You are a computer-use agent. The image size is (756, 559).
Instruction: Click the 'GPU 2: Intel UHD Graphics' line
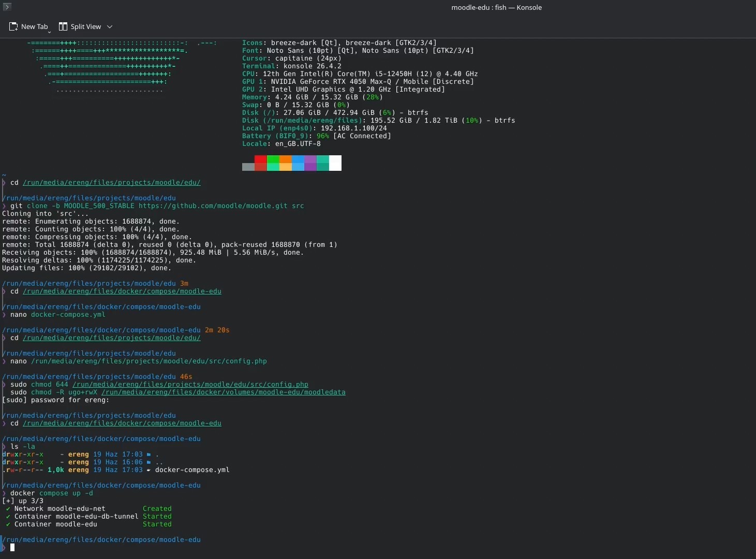pos(344,90)
